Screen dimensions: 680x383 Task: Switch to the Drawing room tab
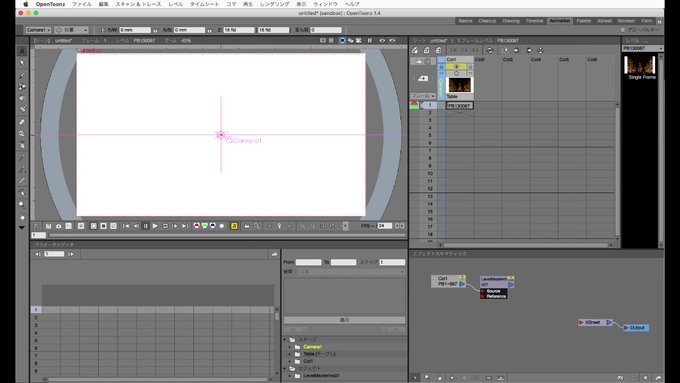point(511,21)
